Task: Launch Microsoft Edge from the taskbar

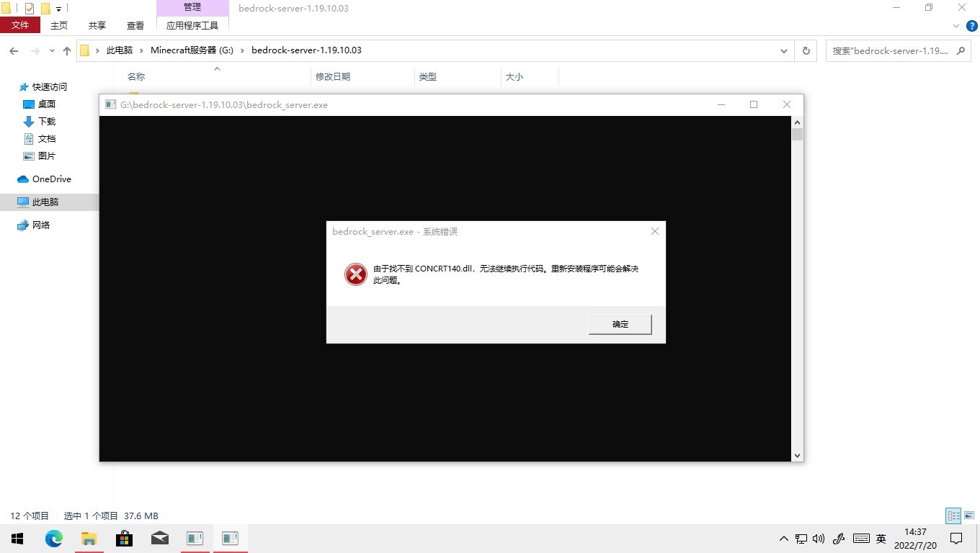Action: (54, 539)
